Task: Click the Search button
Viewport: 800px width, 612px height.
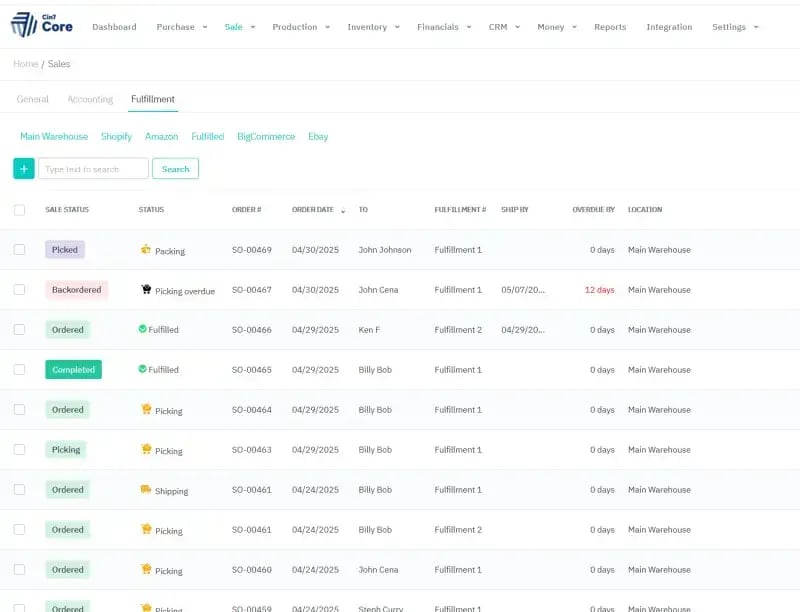Action: point(176,169)
